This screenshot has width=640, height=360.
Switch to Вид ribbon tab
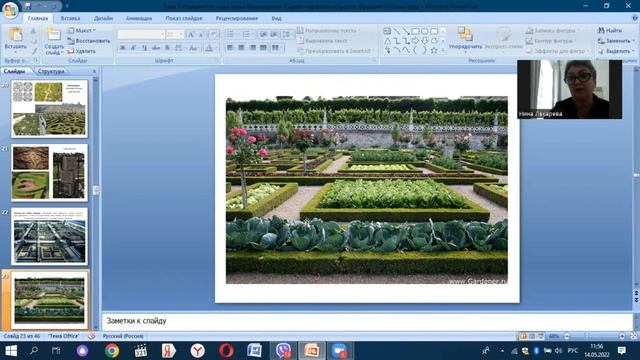coord(276,18)
